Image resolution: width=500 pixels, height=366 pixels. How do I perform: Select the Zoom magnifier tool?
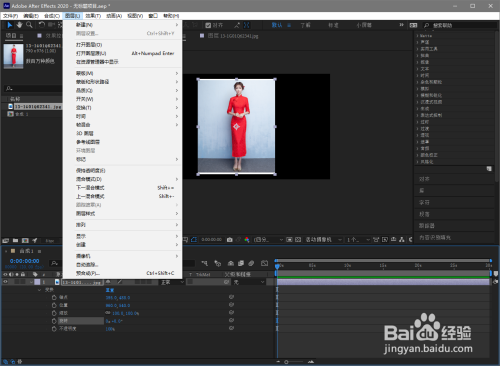(x=29, y=25)
